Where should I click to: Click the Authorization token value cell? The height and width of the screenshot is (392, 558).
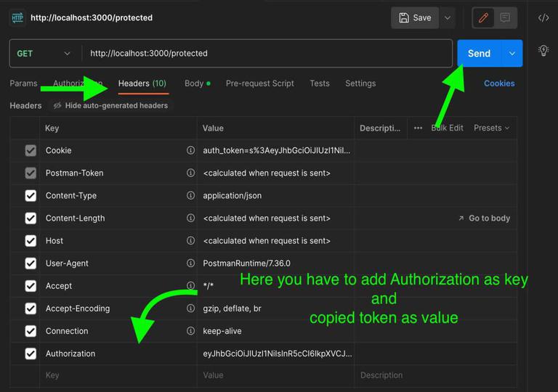click(x=277, y=354)
